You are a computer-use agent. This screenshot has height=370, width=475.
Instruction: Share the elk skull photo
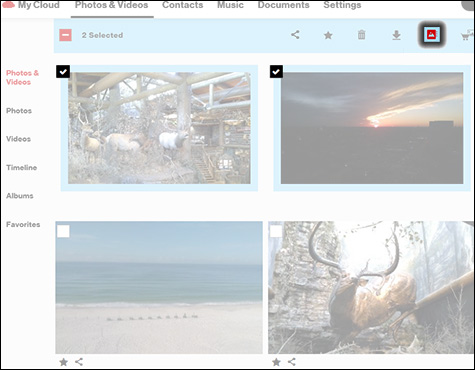tap(292, 362)
